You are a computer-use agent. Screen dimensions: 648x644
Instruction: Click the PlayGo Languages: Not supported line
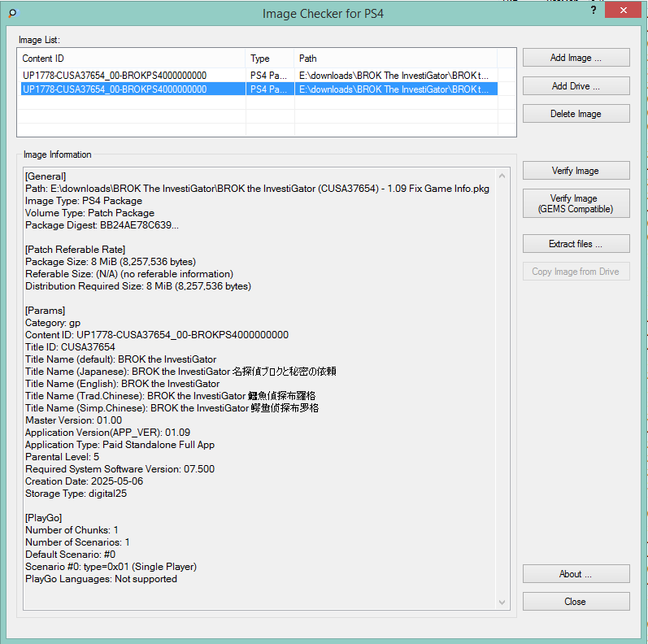coord(101,579)
